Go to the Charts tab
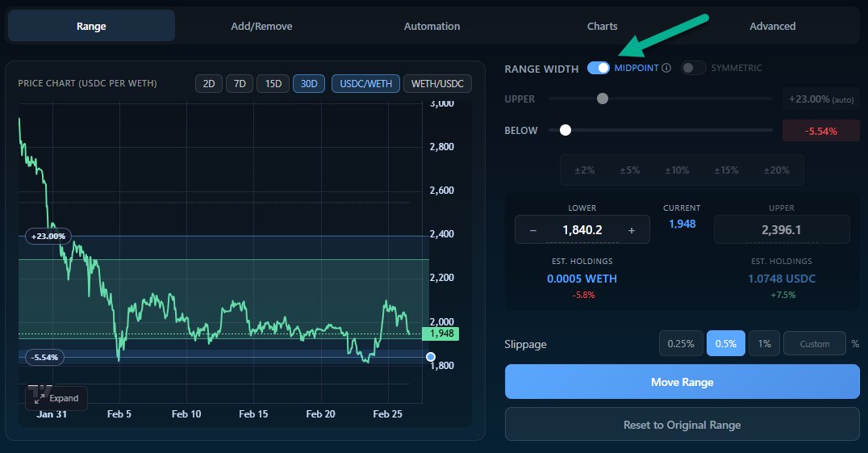 (602, 26)
